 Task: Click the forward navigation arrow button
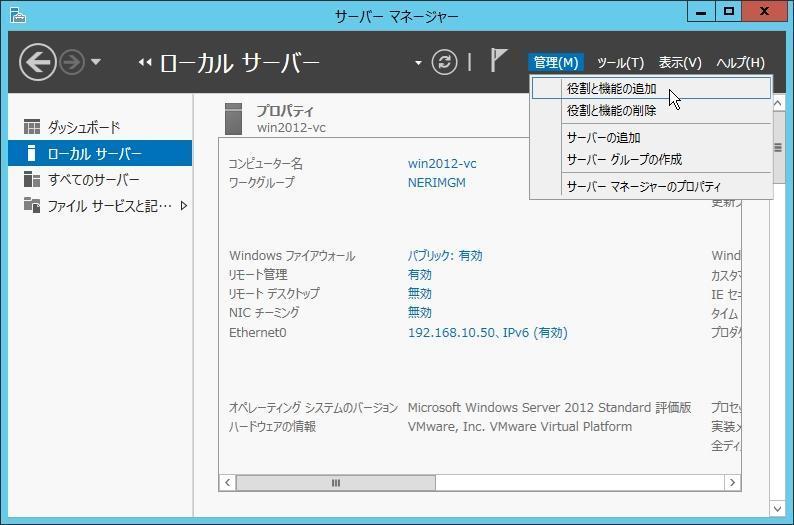[72, 62]
